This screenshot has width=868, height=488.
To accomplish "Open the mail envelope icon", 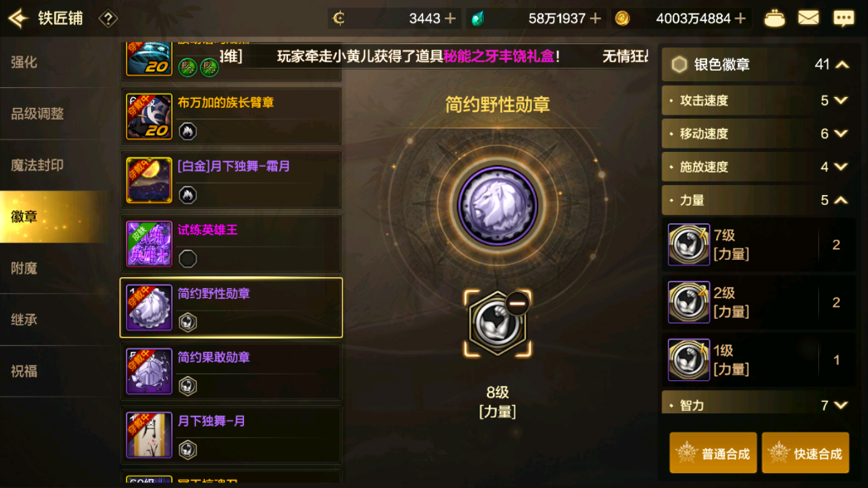I will point(808,18).
